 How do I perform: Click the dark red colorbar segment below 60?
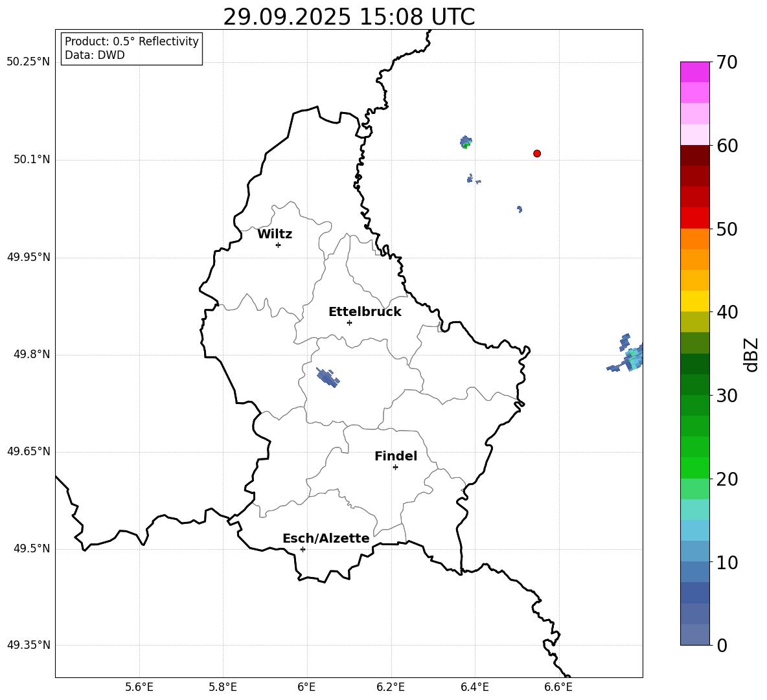pyautogui.click(x=694, y=155)
